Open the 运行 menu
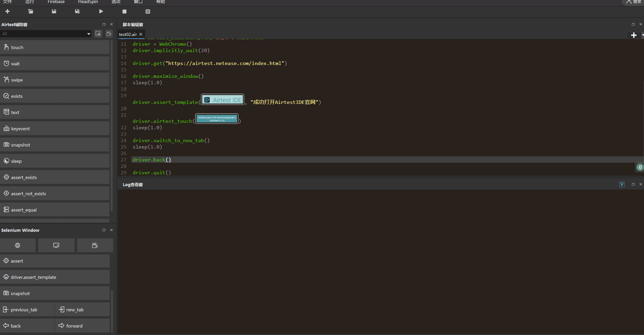The image size is (644, 335). 30,2
